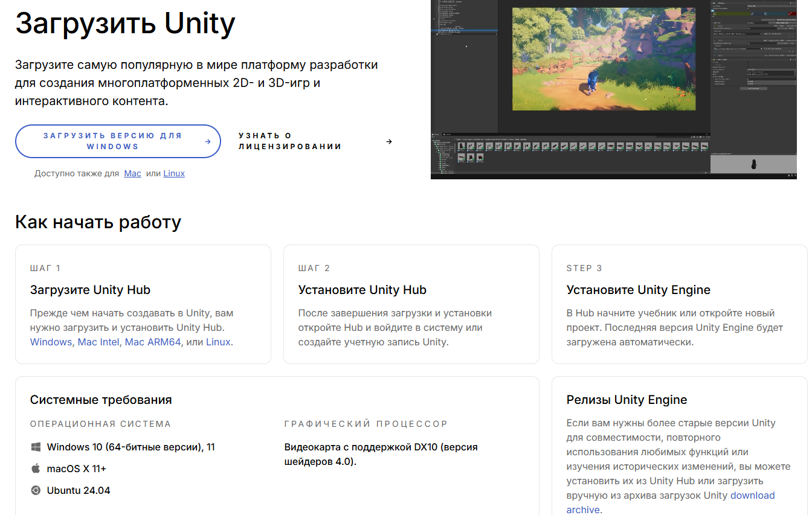This screenshot has width=812, height=515.
Task: Click the 'Linux' link in the Шаг 1 card
Action: (219, 341)
